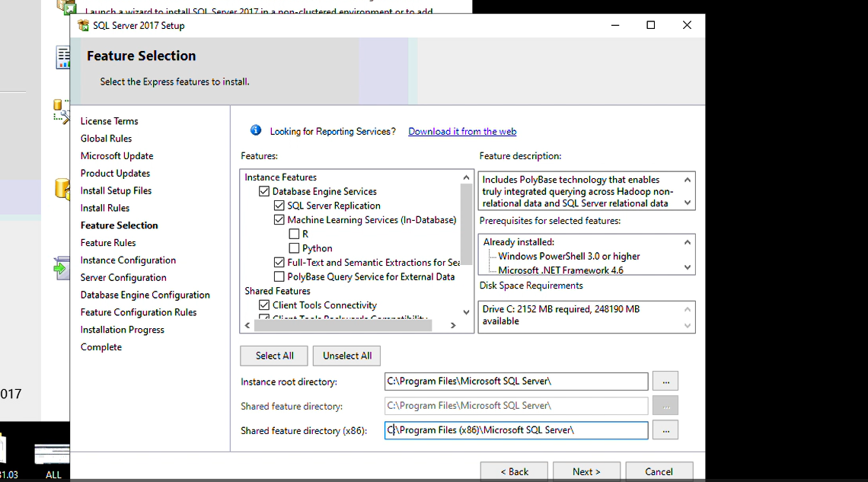
Task: Click Next to continue setup
Action: (586, 471)
